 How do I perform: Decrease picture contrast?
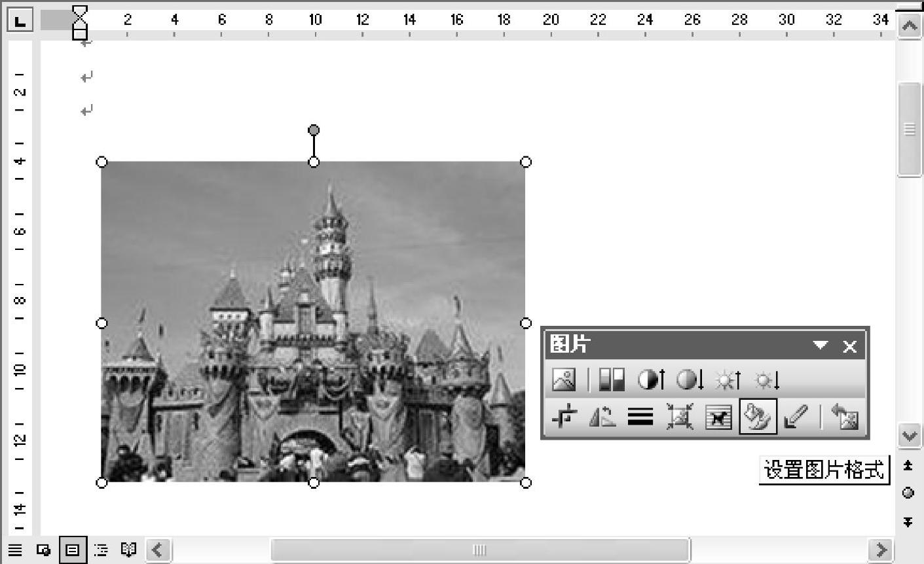point(690,379)
